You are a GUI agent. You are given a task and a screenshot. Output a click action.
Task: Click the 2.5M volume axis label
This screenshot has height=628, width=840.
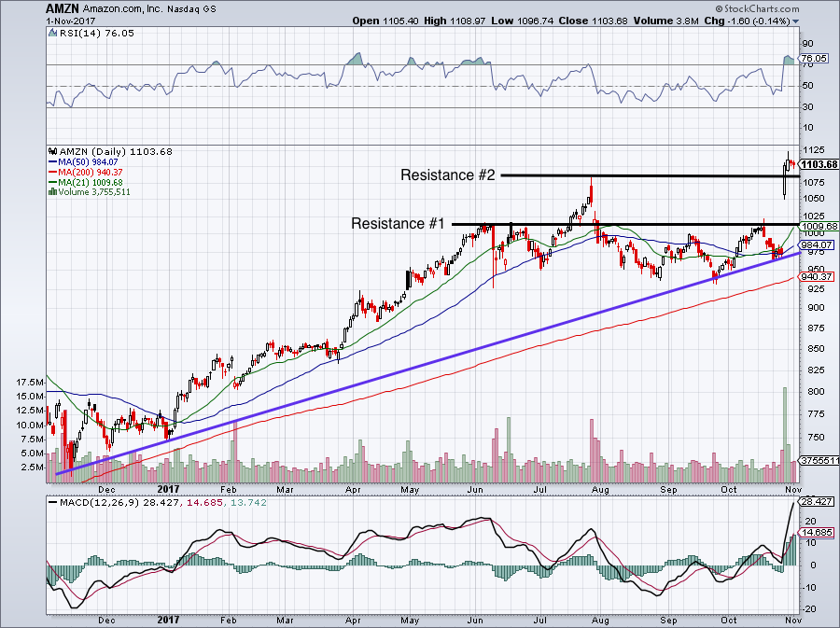click(x=32, y=467)
